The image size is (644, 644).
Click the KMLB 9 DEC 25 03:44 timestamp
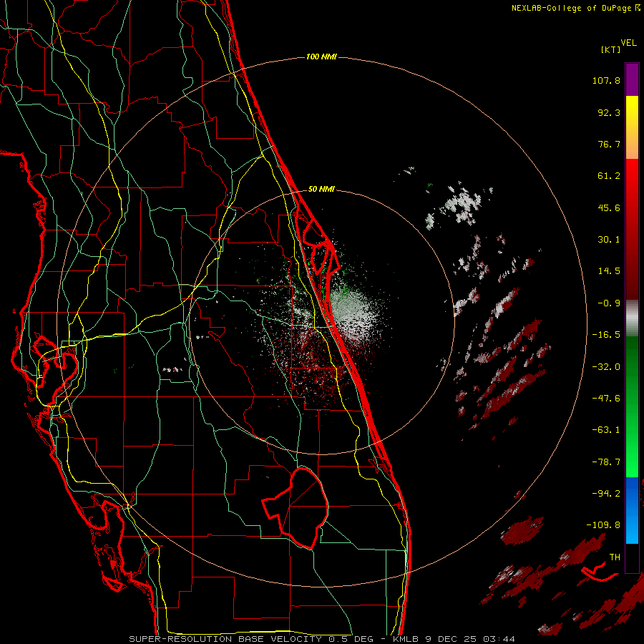[454, 639]
